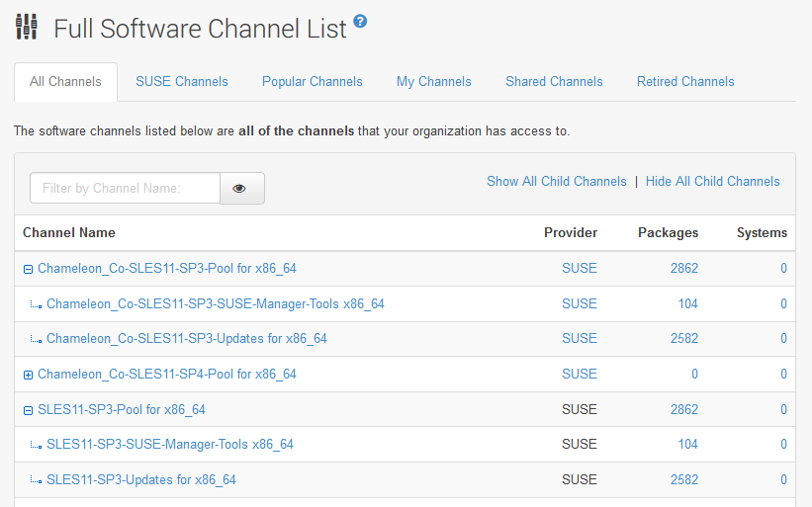The width and height of the screenshot is (812, 507).
Task: Click the channel list mixer icon
Action: [26, 27]
